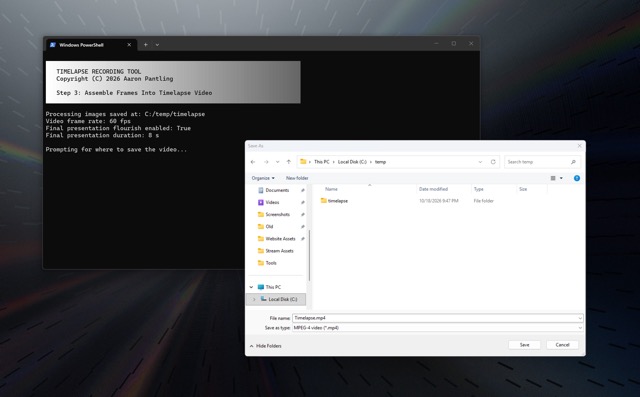Click the pin icon next to Old
The width and height of the screenshot is (640, 397).
(x=302, y=226)
